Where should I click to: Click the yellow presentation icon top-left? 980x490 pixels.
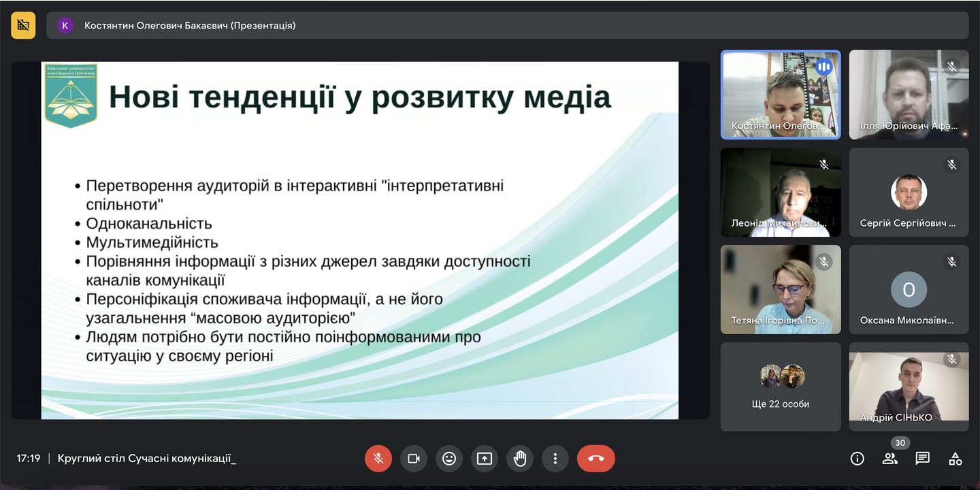23,25
